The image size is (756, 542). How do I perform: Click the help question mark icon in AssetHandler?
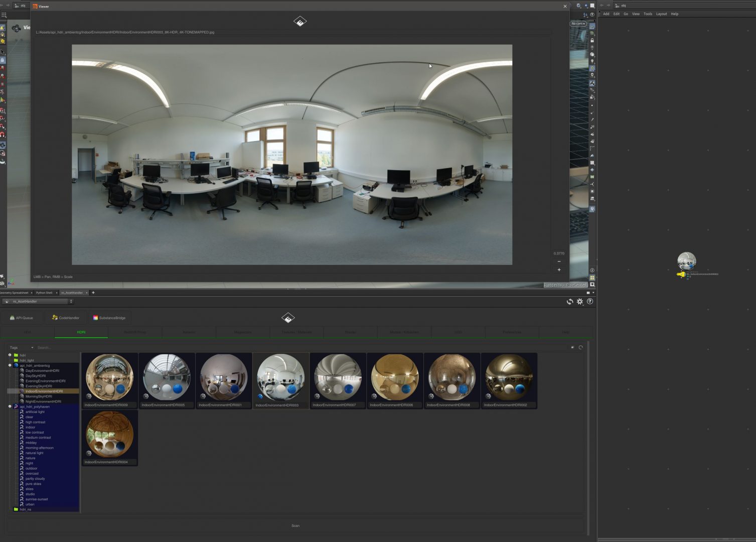[x=590, y=302]
